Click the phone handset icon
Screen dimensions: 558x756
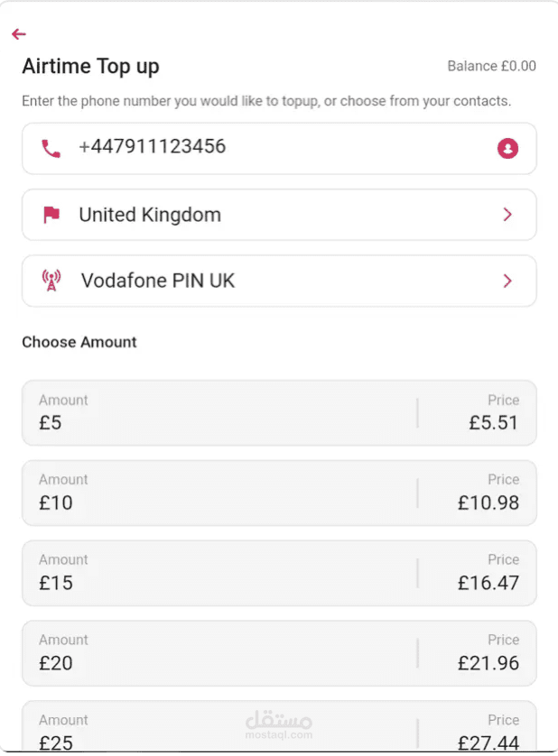(x=51, y=148)
